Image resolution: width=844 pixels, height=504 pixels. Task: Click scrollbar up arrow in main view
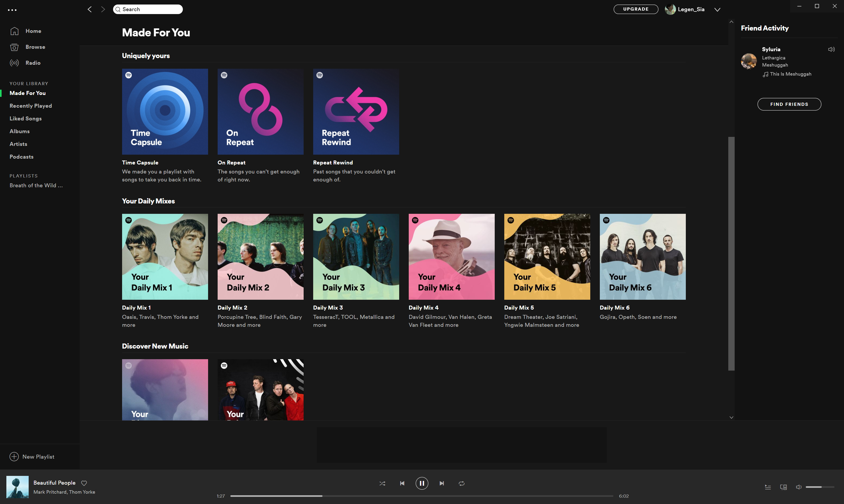tap(731, 22)
